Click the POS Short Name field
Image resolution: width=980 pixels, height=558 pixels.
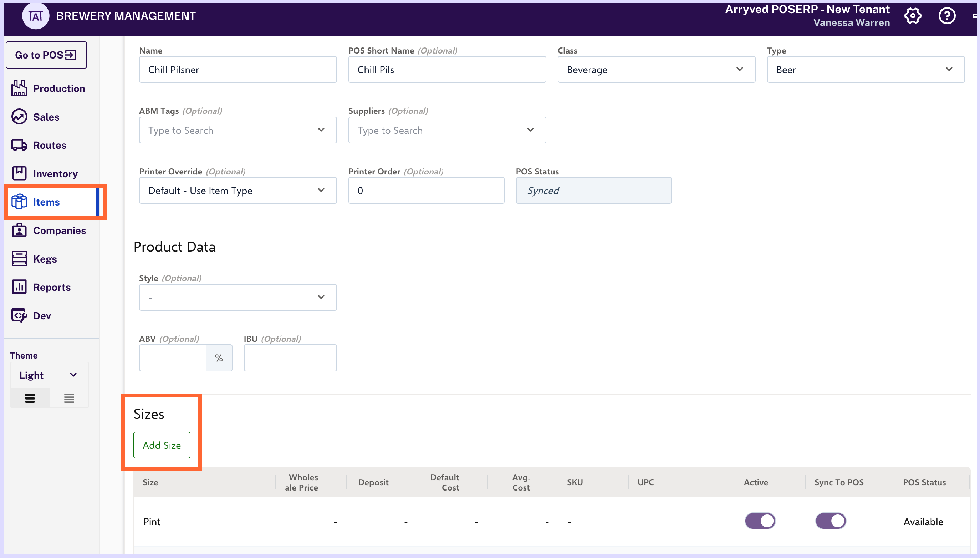(x=447, y=69)
